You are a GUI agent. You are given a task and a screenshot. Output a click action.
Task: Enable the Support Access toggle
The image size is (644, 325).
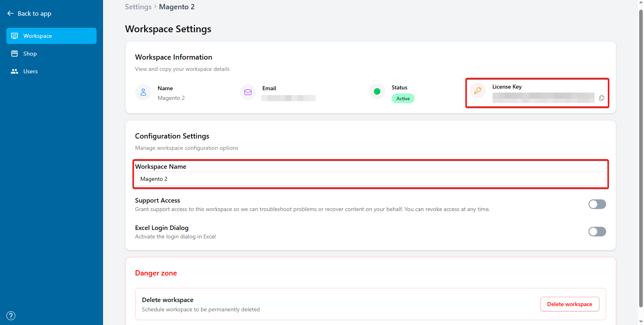point(597,204)
